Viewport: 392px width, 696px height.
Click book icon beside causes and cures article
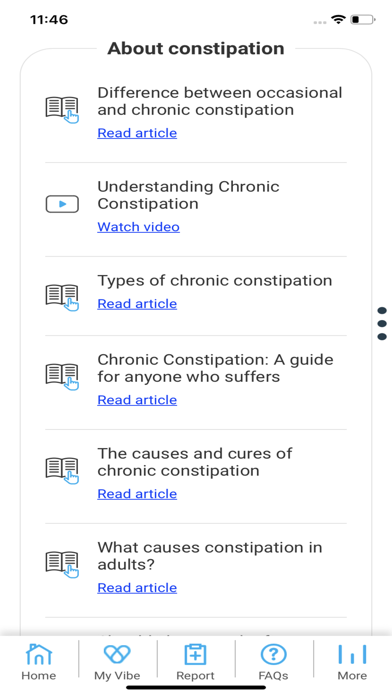[x=62, y=470]
